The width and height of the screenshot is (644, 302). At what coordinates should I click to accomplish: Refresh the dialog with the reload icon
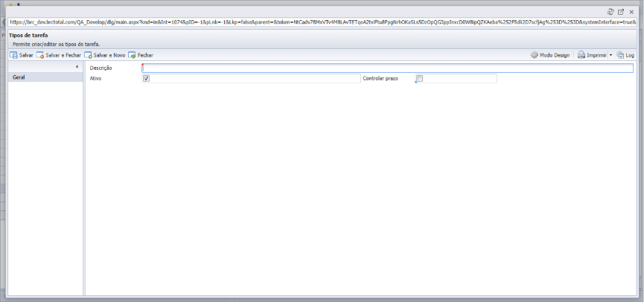tap(610, 12)
